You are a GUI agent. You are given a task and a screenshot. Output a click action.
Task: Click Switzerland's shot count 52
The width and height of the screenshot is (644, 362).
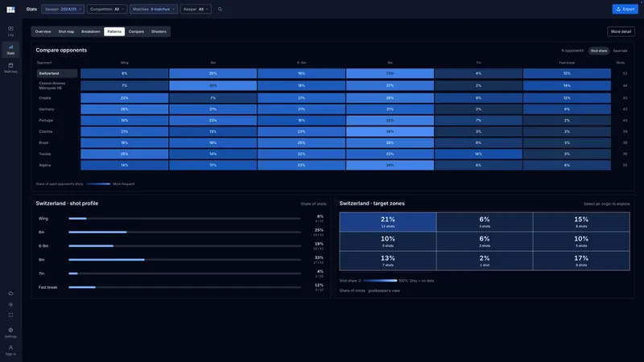coord(625,73)
